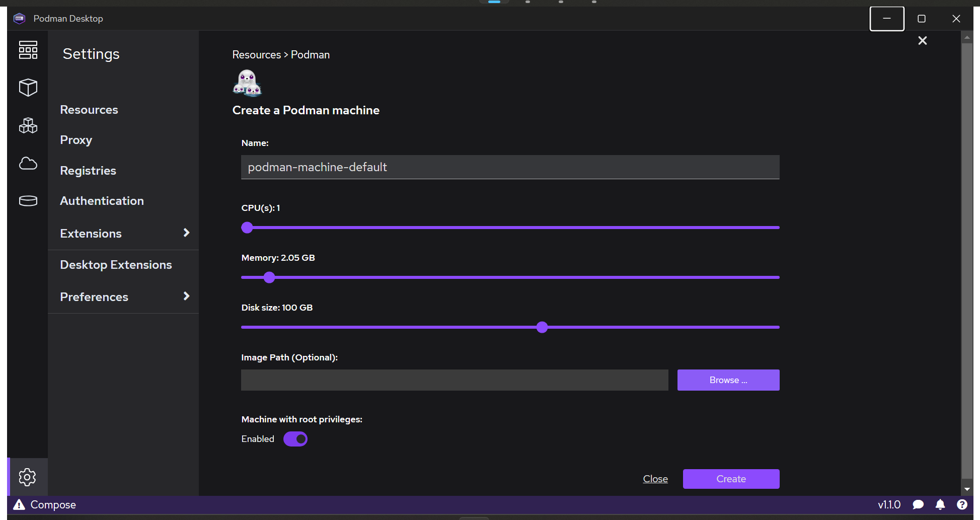Viewport: 980px width, 520px height.
Task: Maximize the Podman Desktop window
Action: [x=922, y=19]
